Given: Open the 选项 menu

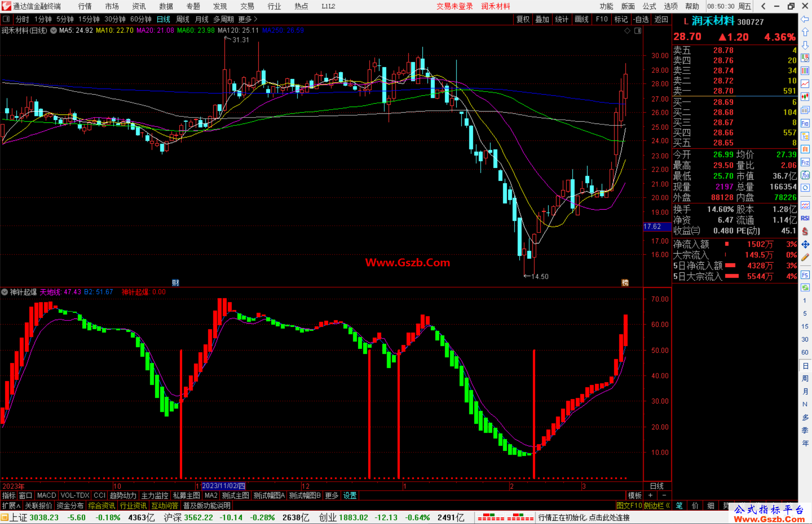Looking at the screenshot, I should [671, 6].
